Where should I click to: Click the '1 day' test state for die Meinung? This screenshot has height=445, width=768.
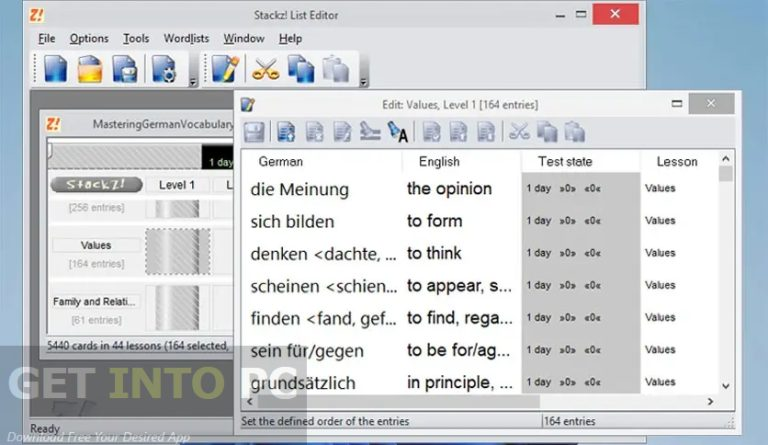539,188
